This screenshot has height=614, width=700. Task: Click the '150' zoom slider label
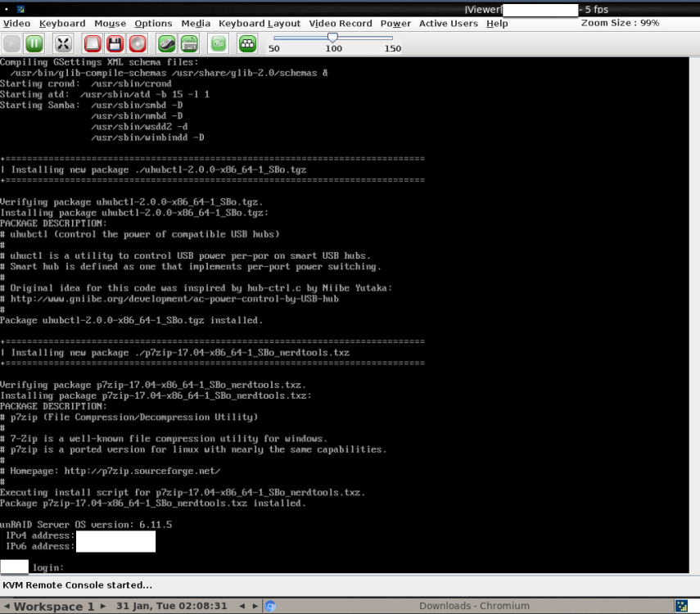393,48
